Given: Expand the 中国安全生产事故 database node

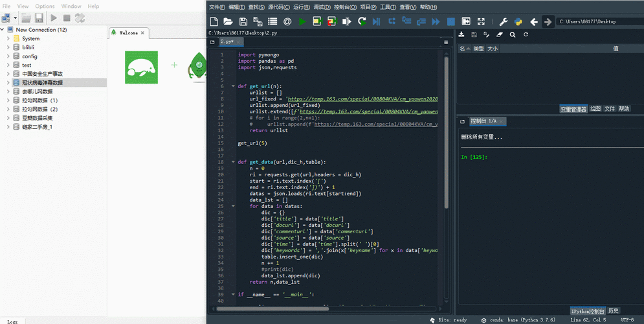Looking at the screenshot, I should [x=8, y=74].
